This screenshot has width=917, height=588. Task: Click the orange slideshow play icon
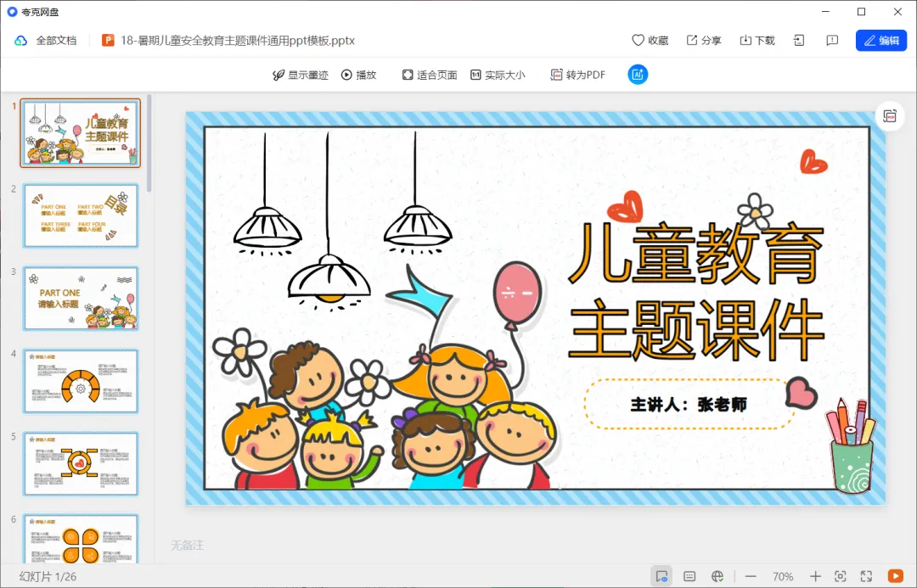click(x=896, y=576)
